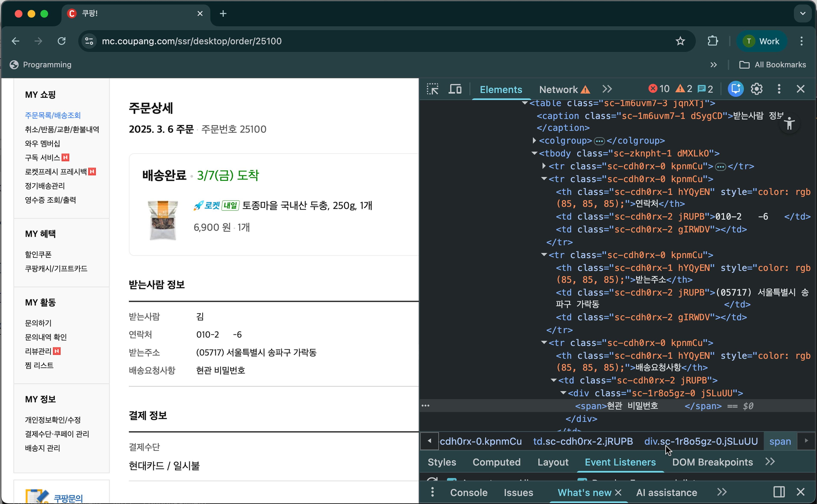Close the 쿠팡! browser tab

[200, 13]
